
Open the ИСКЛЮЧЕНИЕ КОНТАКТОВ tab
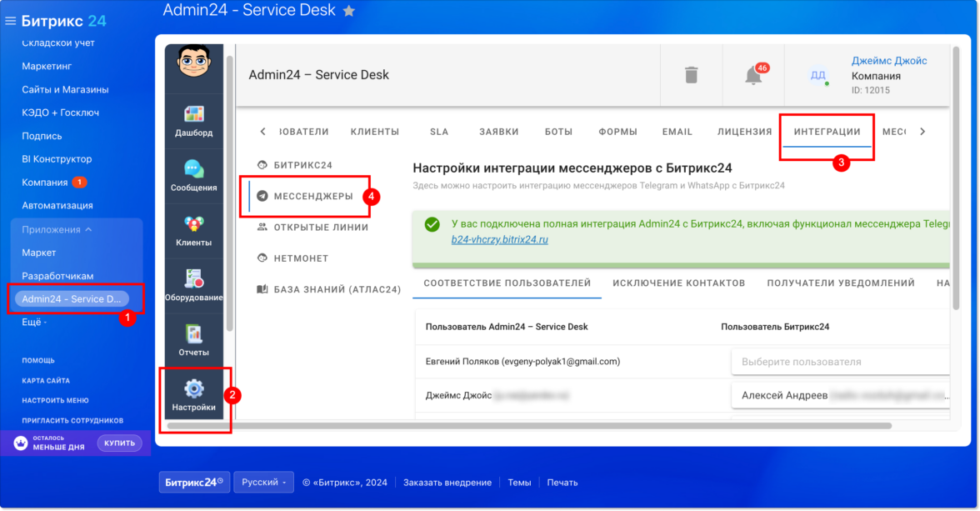(678, 283)
